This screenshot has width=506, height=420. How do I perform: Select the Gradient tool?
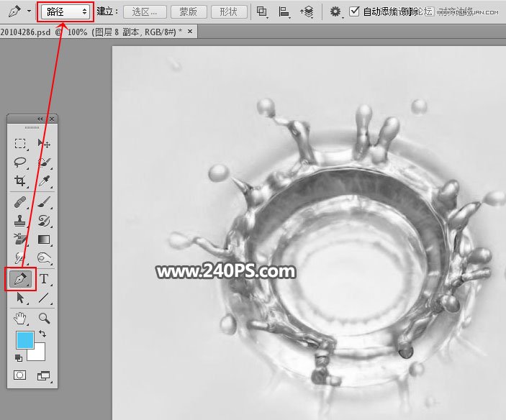[44, 239]
